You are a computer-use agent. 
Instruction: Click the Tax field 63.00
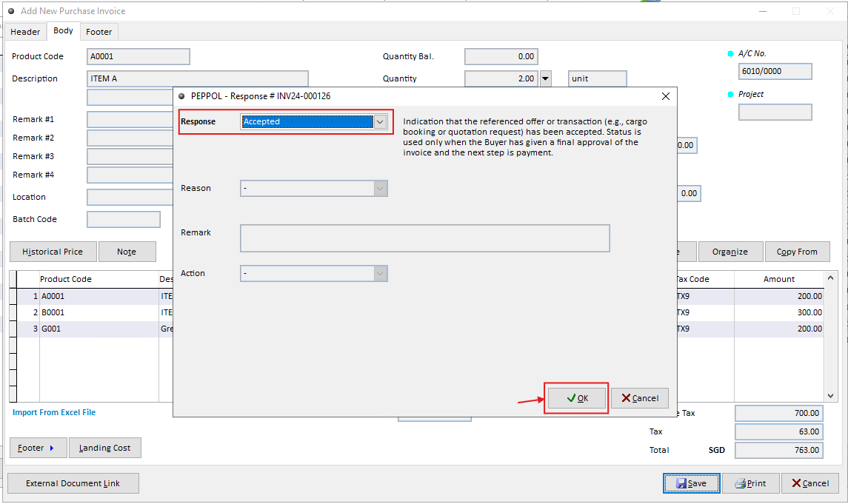(x=779, y=431)
